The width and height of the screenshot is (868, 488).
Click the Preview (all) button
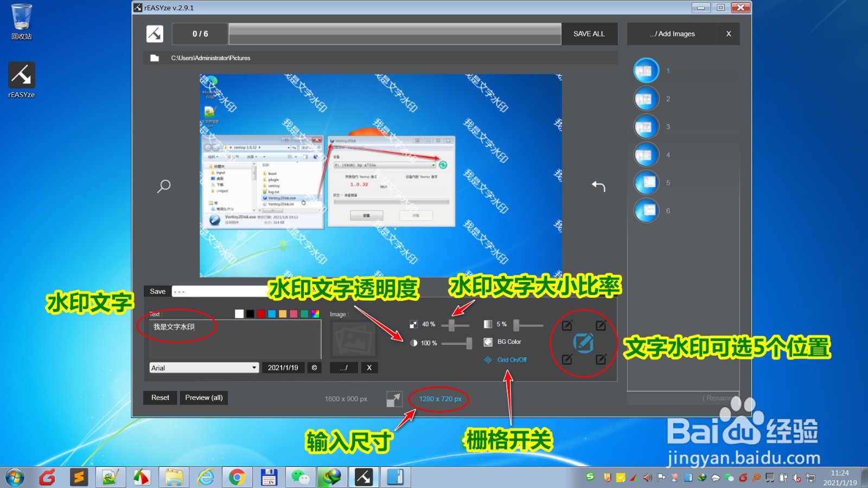[203, 397]
